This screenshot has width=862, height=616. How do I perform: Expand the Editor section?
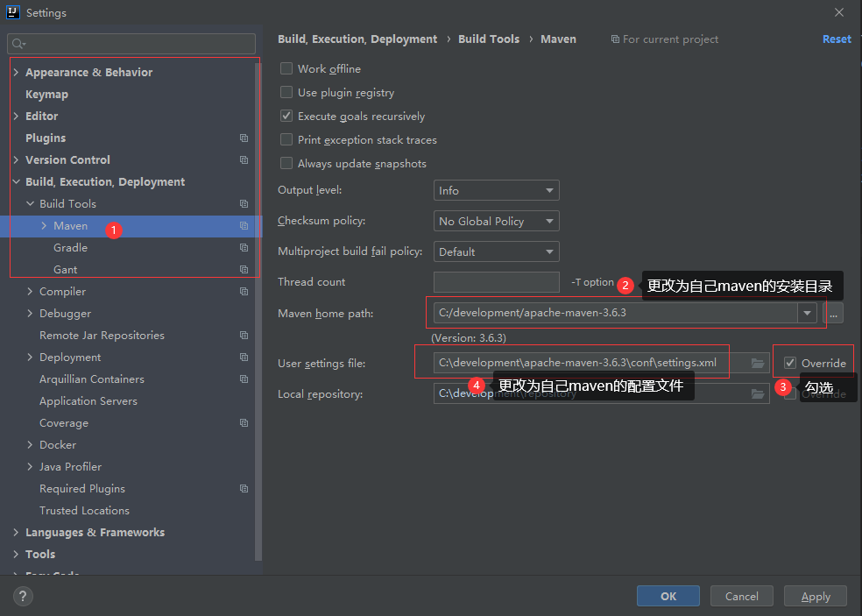tap(16, 116)
